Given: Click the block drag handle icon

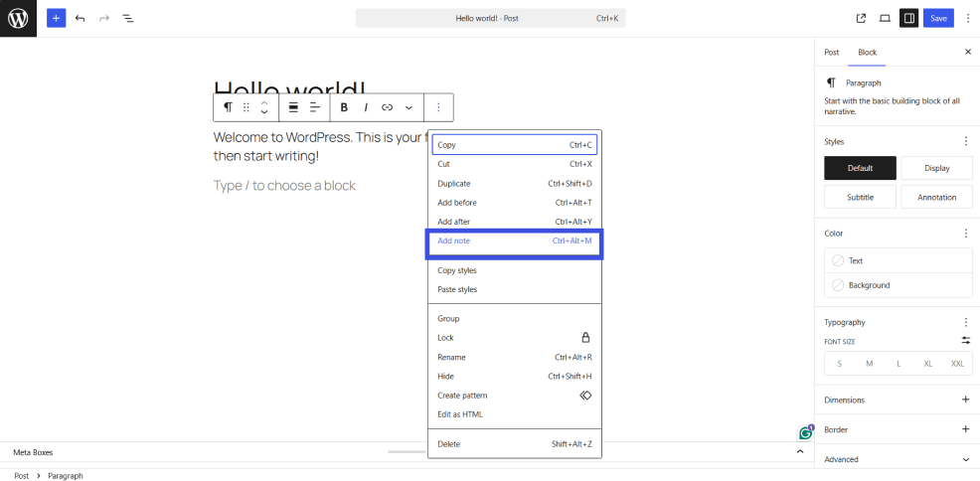Looking at the screenshot, I should point(246,107).
